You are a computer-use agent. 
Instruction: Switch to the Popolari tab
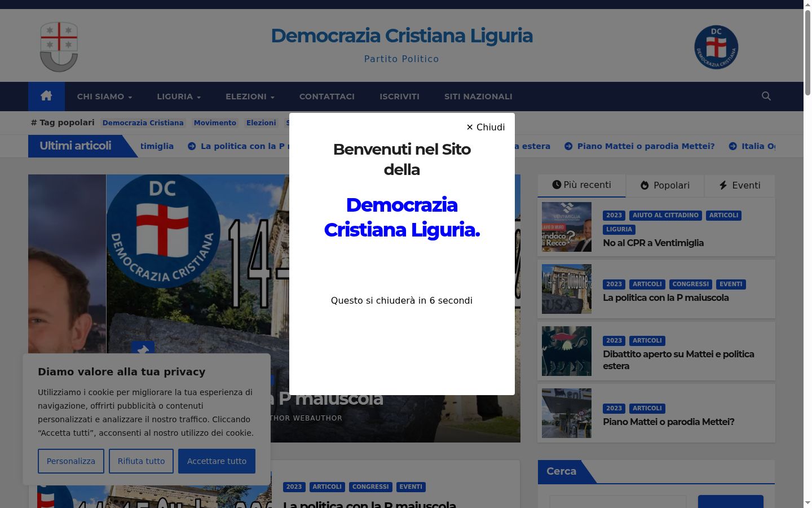tap(665, 185)
